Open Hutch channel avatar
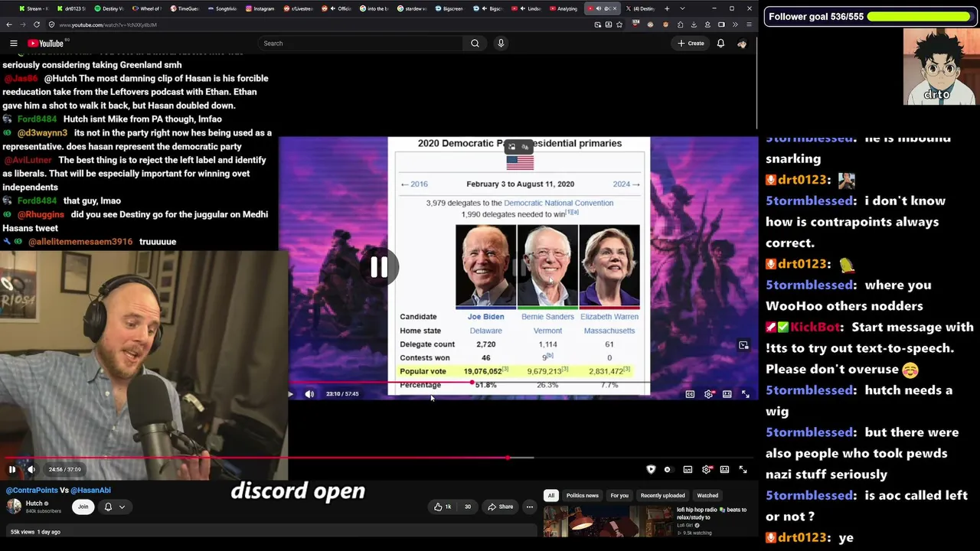 (x=14, y=506)
